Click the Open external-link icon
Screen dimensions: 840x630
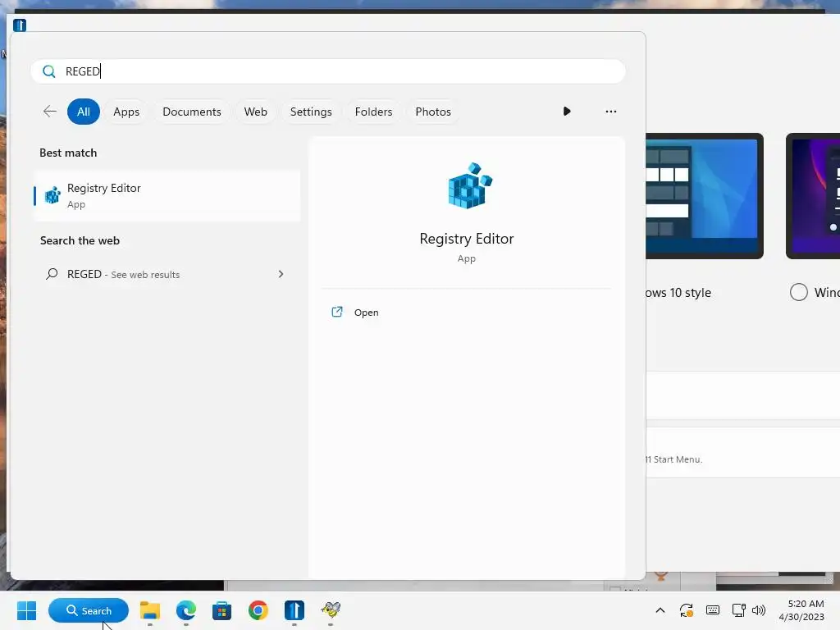click(x=337, y=312)
